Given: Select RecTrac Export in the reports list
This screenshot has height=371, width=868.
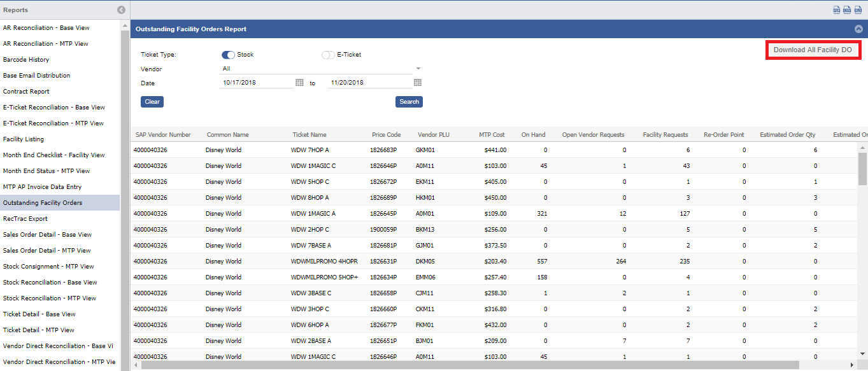Looking at the screenshot, I should [x=25, y=219].
